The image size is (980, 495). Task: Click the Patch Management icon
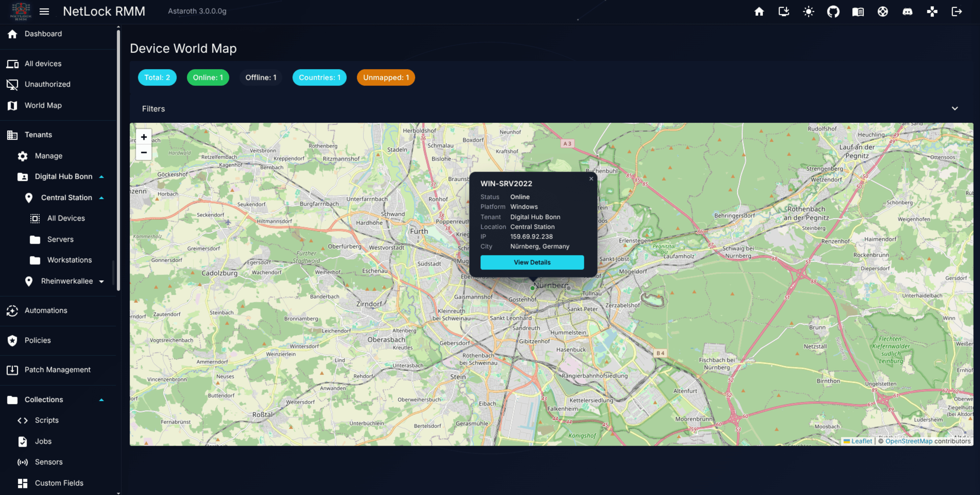coord(12,370)
